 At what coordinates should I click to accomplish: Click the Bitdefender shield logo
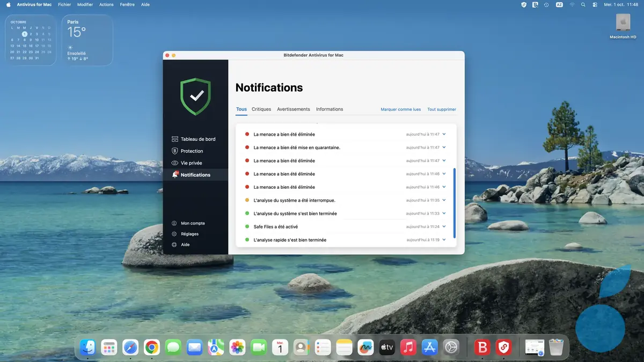point(195,95)
